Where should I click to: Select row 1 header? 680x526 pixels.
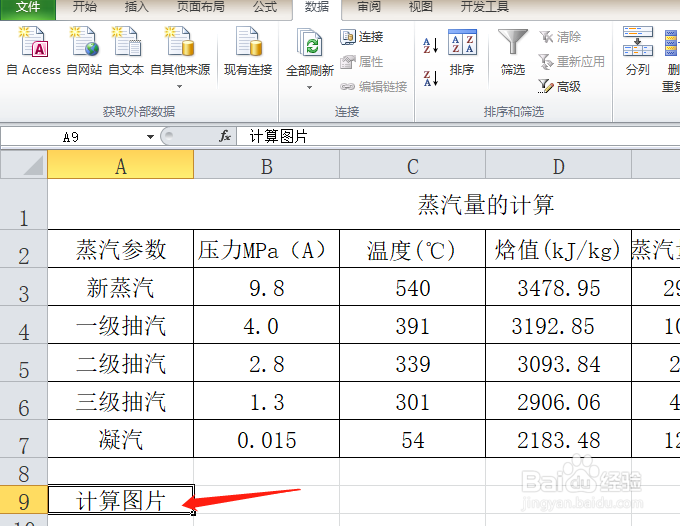(24, 204)
